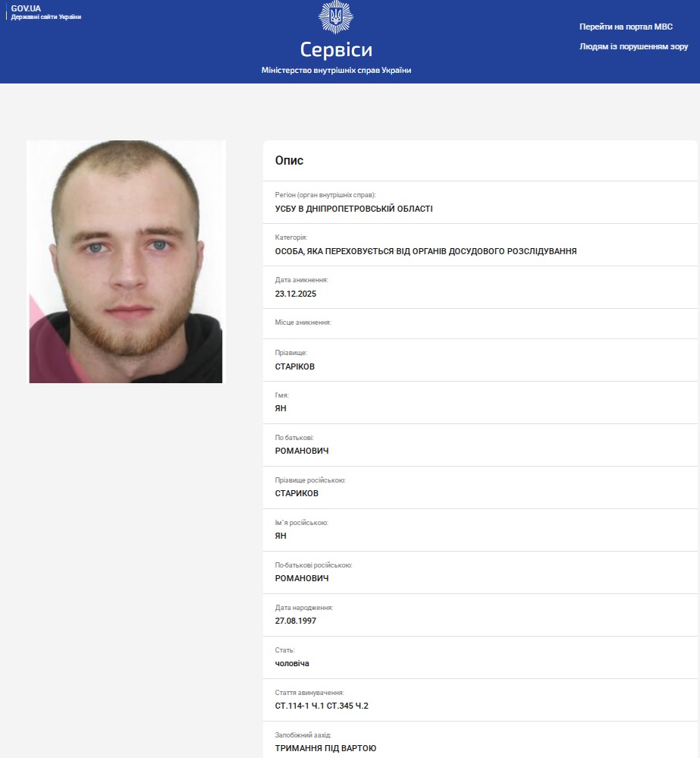Click the category value about pre-trial investigation
700x758 pixels.
click(x=425, y=251)
